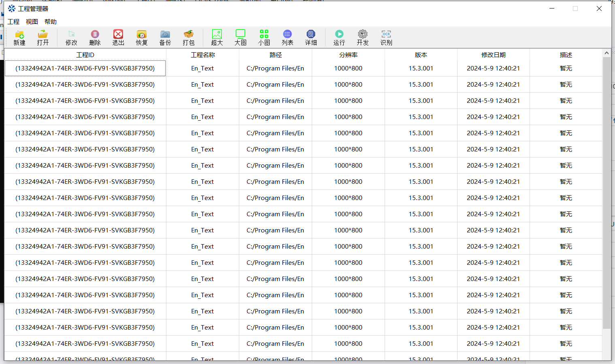The image size is (615, 364).
Task: Click the vertical scrollbar thumb
Action: [606, 193]
